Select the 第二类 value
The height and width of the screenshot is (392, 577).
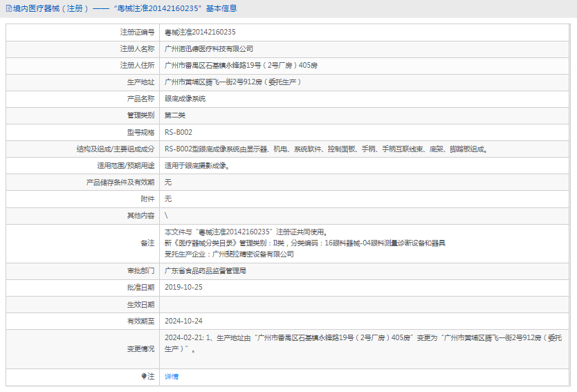tap(175, 115)
